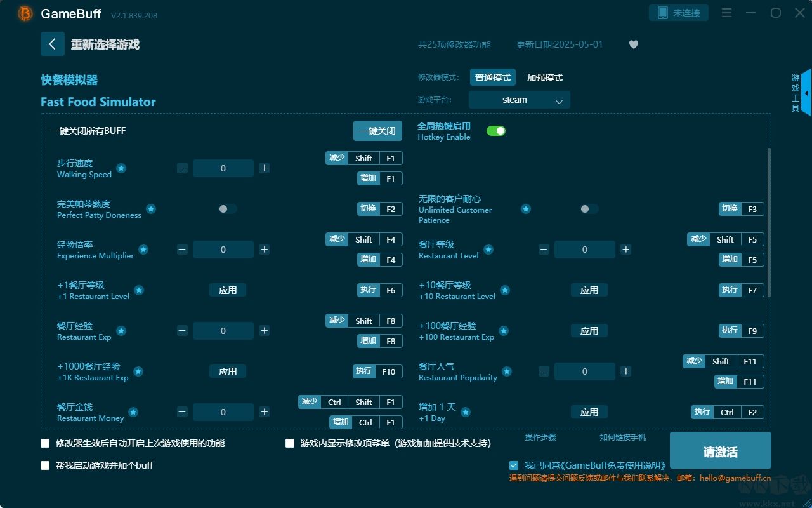The image size is (812, 508).
Task: Expand the game tools side panel
Action: point(806,93)
